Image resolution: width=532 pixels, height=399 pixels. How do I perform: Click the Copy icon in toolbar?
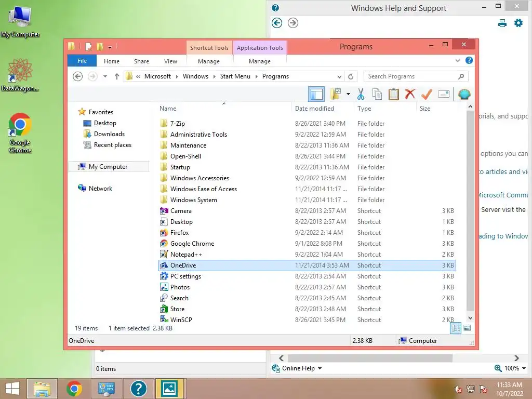[377, 94]
